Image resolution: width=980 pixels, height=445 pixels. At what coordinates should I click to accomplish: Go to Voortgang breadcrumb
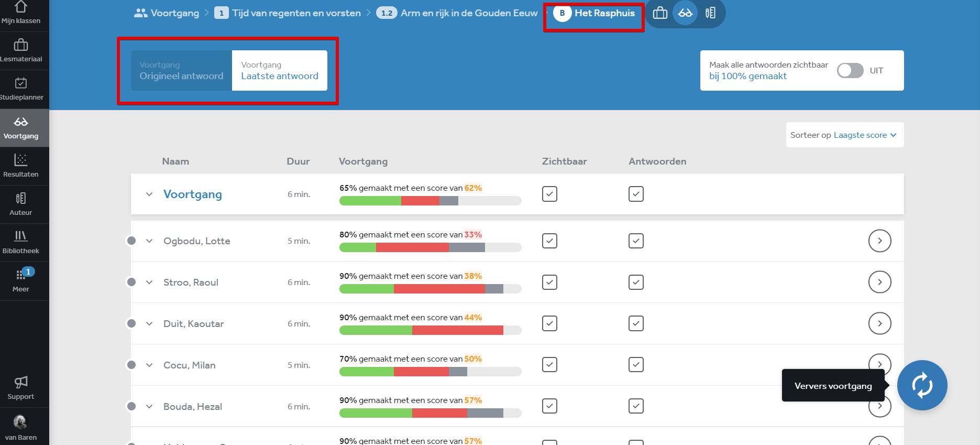point(175,13)
